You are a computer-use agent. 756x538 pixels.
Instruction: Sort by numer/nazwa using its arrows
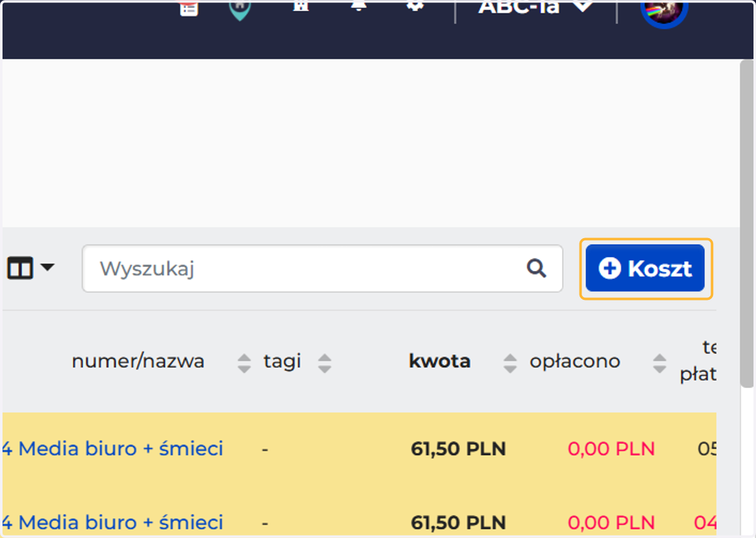[x=244, y=363]
